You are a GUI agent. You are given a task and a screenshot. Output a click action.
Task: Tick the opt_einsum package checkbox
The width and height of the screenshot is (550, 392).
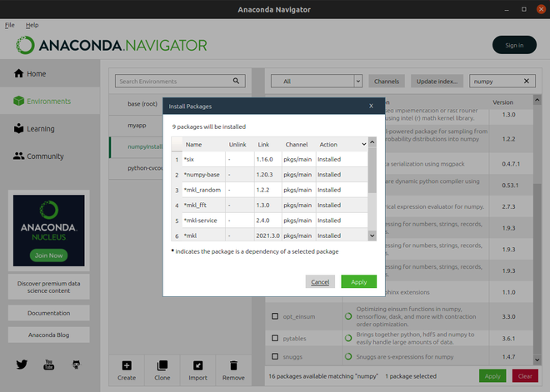tap(275, 316)
